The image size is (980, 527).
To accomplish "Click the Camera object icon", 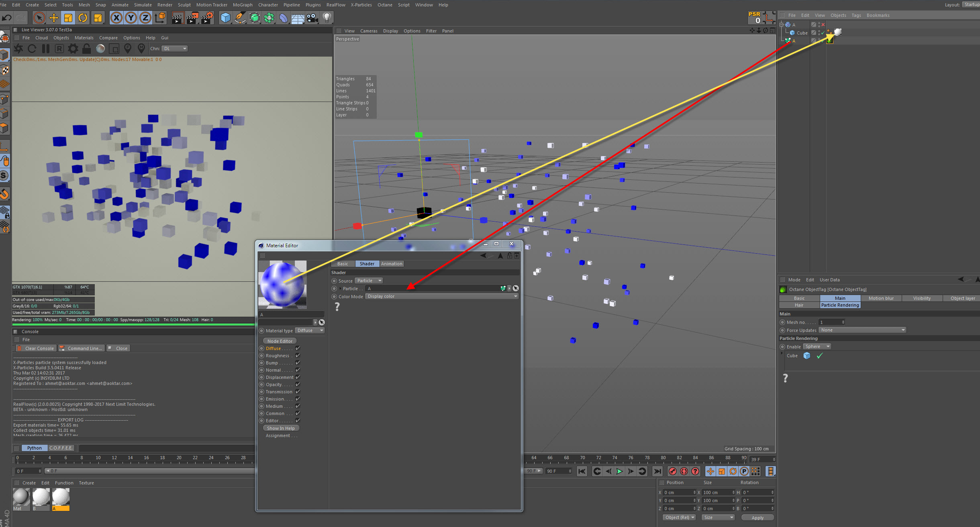I will (x=312, y=18).
